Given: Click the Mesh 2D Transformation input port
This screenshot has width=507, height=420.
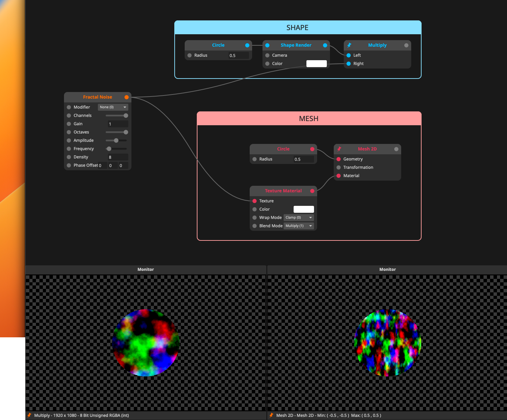Looking at the screenshot, I should pyautogui.click(x=339, y=167).
